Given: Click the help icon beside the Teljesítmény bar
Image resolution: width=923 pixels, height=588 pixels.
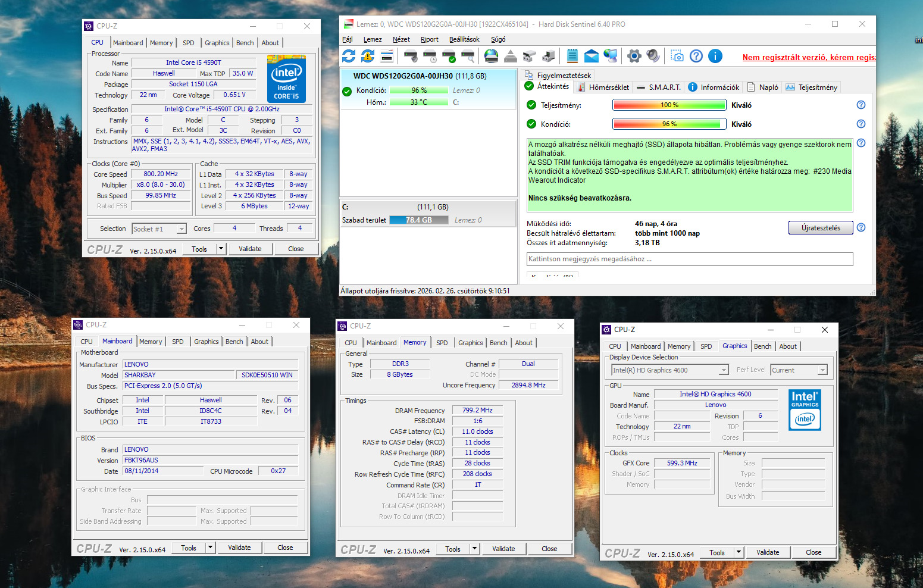Looking at the screenshot, I should [x=861, y=105].
